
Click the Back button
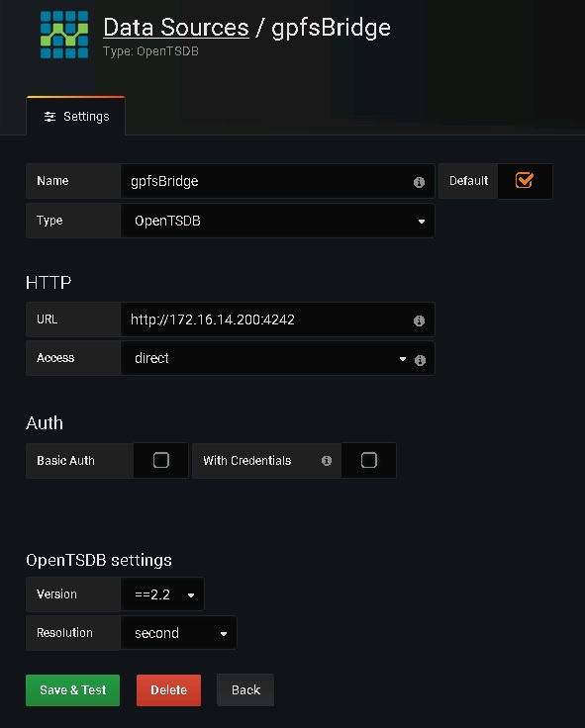[245, 690]
